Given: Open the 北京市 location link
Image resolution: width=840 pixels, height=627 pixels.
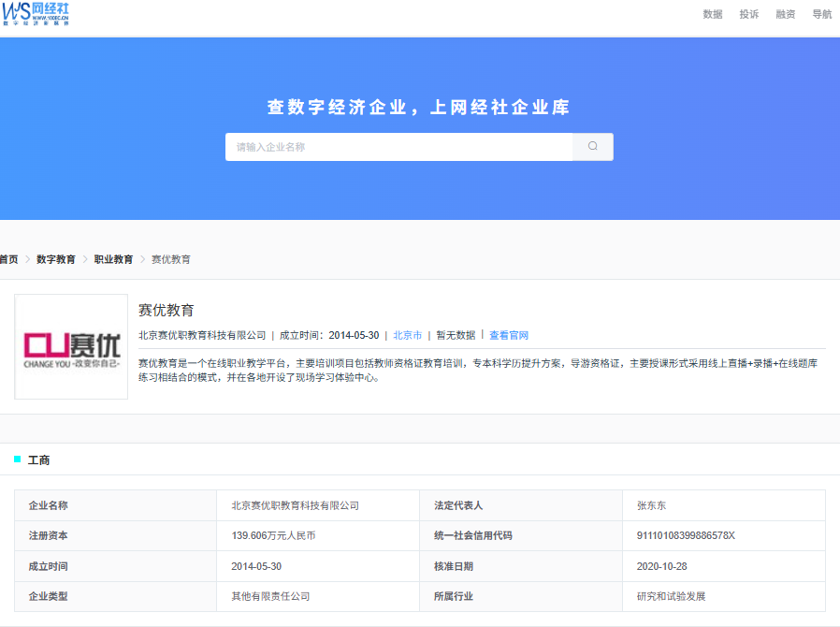Looking at the screenshot, I should click(407, 335).
